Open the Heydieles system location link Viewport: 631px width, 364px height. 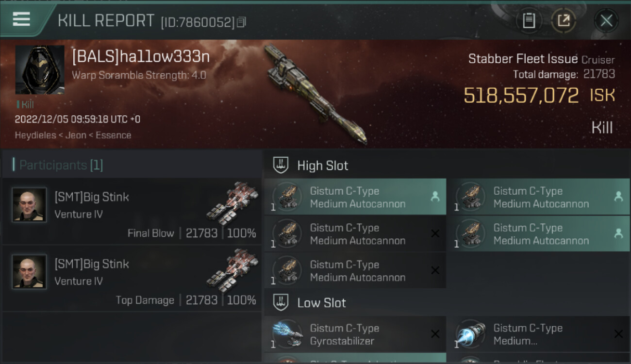point(35,135)
